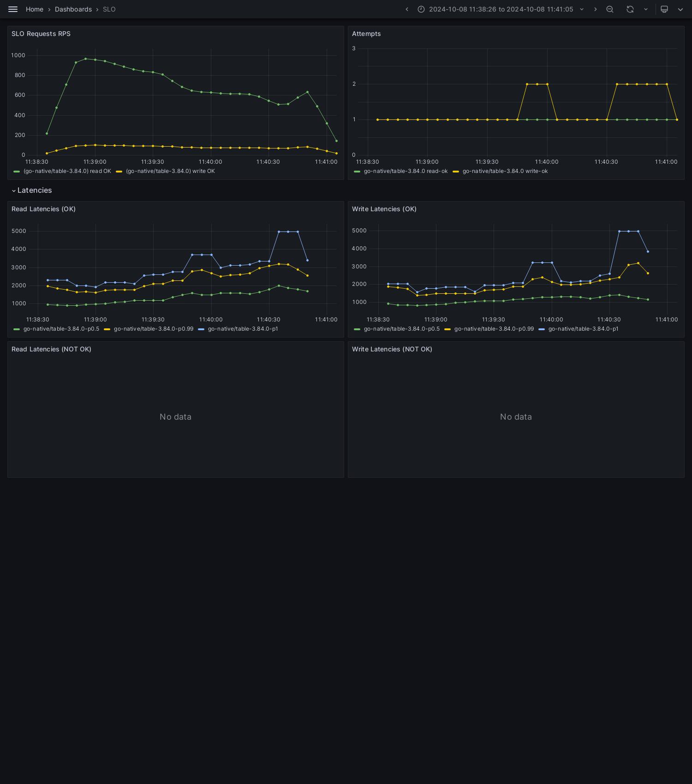Viewport: 692px width, 784px height.
Task: Click the 11:40:00 axis label in Attempts chart
Action: 547,162
